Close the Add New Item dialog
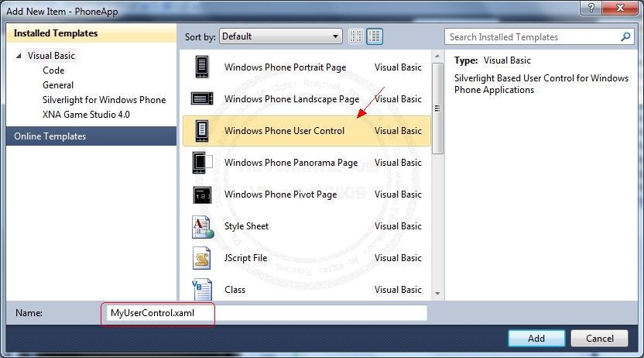Viewport: 644px width, 358px height. [620, 8]
